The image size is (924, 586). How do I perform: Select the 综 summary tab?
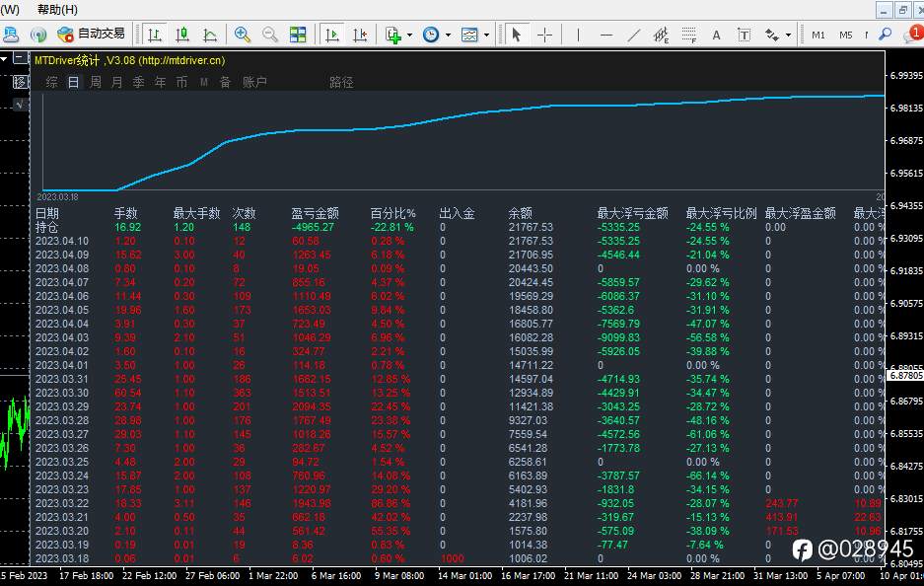point(52,82)
